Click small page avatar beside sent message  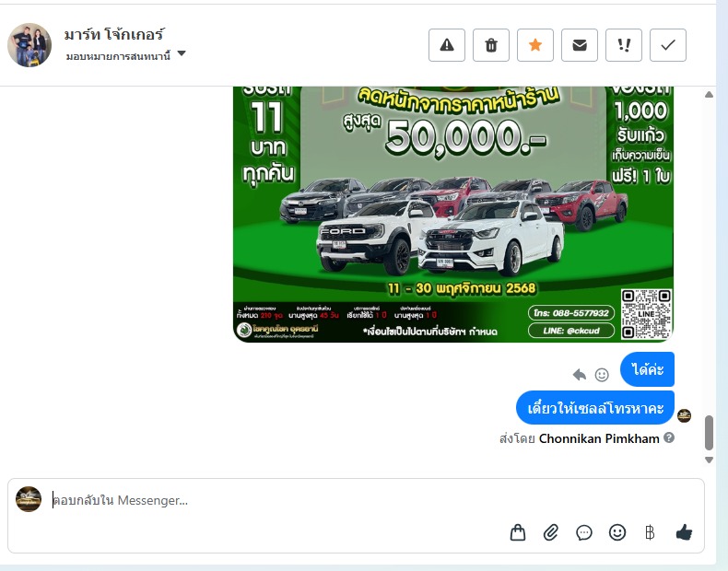coord(684,415)
